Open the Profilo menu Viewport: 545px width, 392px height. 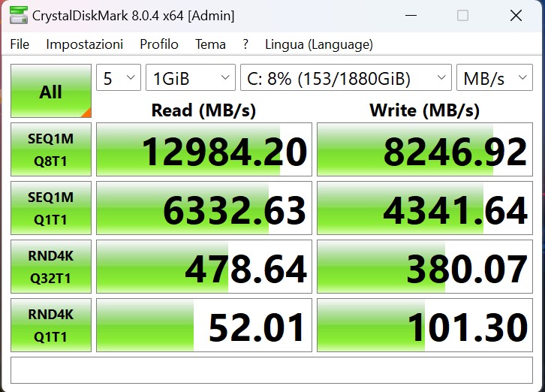pyautogui.click(x=159, y=44)
